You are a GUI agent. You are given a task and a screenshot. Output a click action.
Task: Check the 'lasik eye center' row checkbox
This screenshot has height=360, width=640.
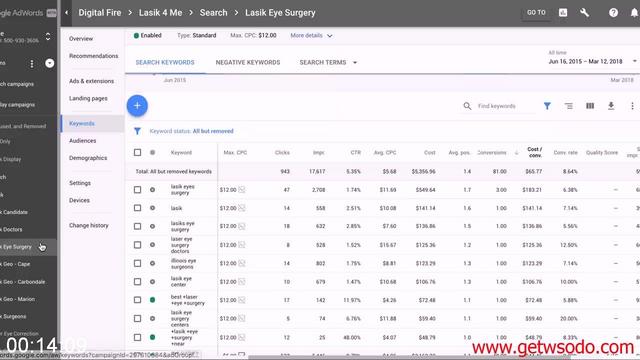click(138, 282)
